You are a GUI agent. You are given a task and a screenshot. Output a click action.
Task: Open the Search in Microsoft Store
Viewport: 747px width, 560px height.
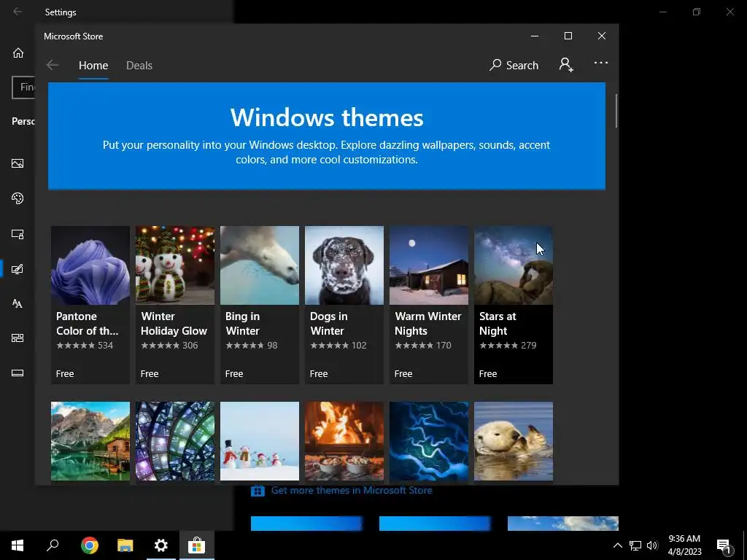click(x=514, y=65)
